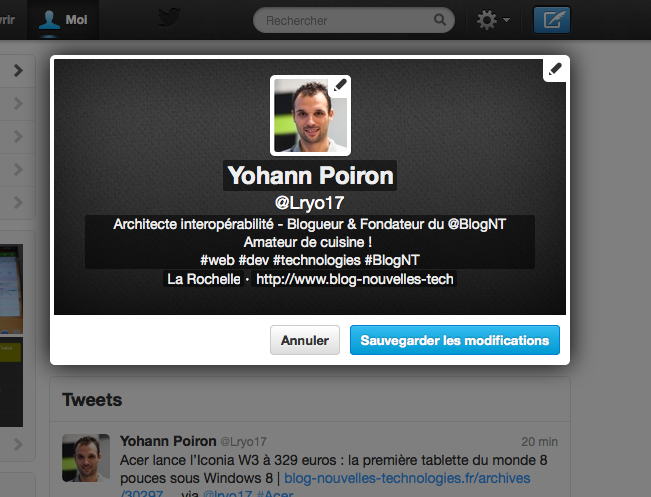651x497 pixels.
Task: Click the small avatar beside the Acer tweet
Action: click(x=86, y=458)
